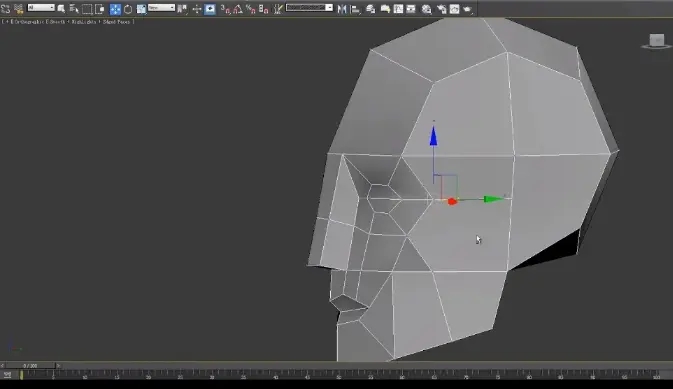The image size is (673, 389).
Task: Open the Render Setup icon
Action: pos(442,9)
